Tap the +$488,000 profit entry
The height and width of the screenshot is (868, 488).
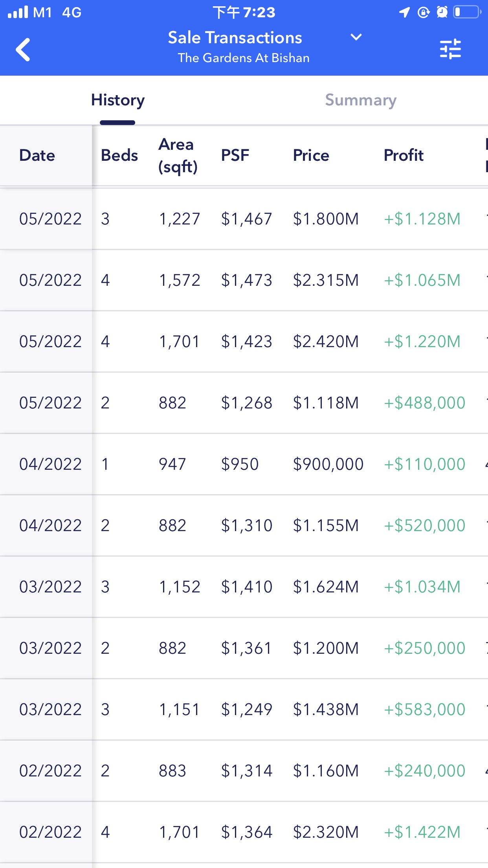click(424, 403)
